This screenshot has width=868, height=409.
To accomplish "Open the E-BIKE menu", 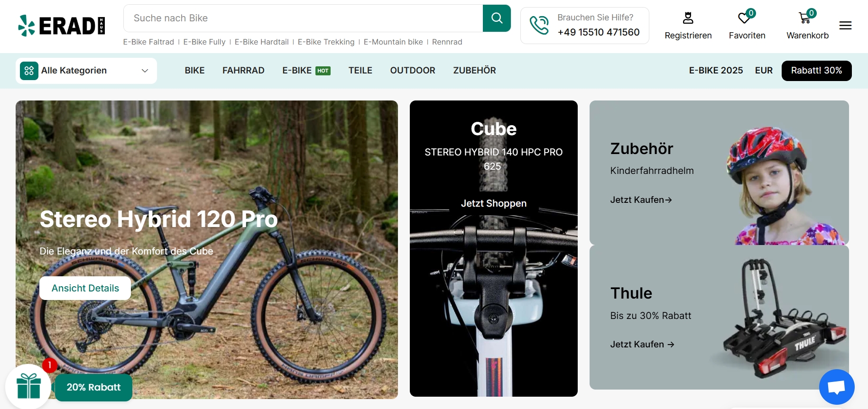I will 297,71.
